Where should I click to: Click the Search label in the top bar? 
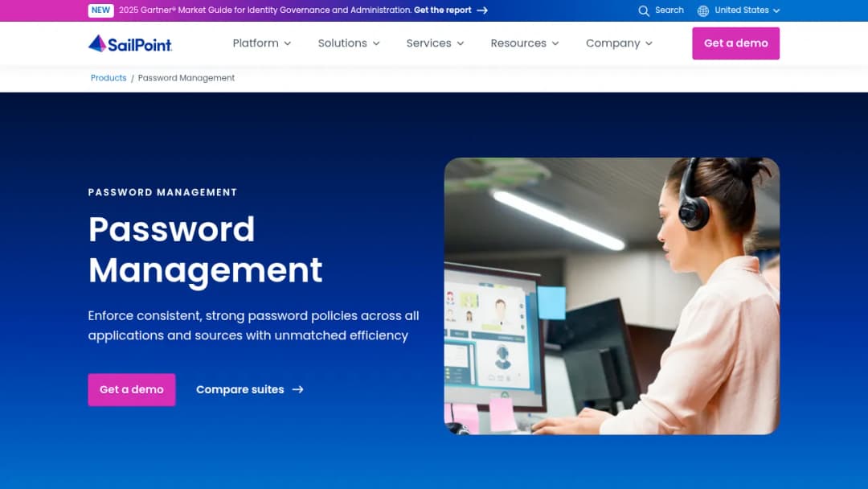tap(669, 10)
